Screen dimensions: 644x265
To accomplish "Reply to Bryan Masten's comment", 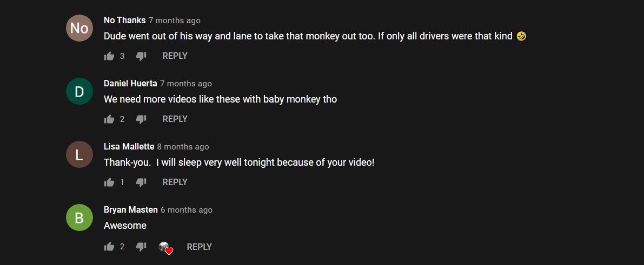I will click(199, 247).
